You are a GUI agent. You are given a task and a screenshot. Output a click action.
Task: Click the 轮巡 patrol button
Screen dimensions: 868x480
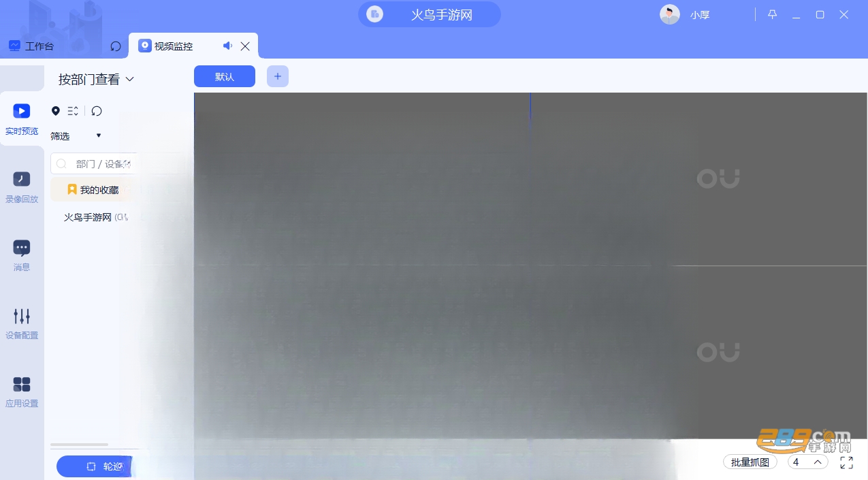(93, 466)
